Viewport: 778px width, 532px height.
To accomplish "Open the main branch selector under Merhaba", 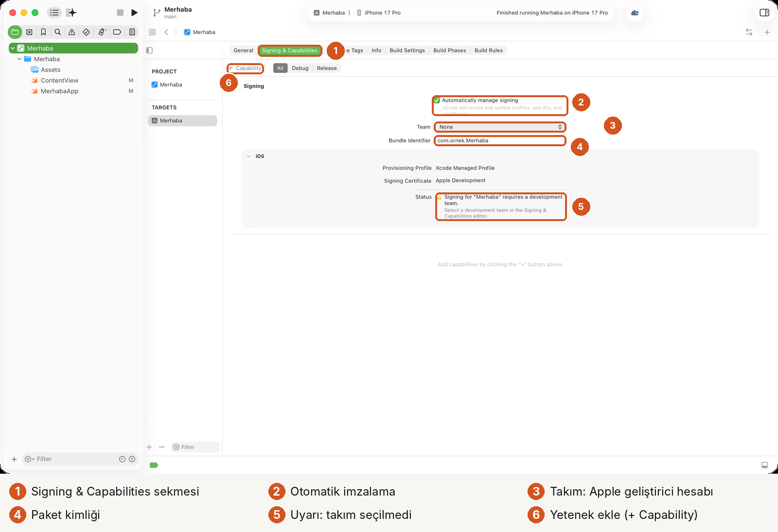I will [170, 17].
